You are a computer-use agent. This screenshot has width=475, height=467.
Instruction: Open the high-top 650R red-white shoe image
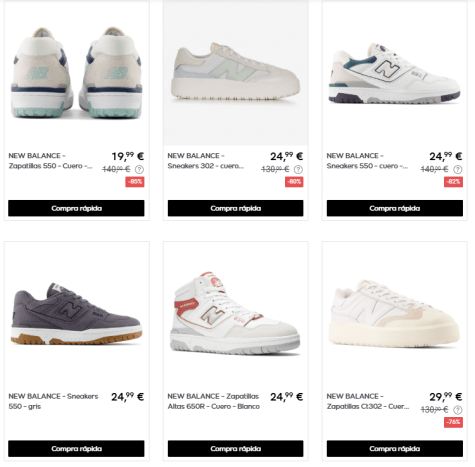(x=236, y=313)
